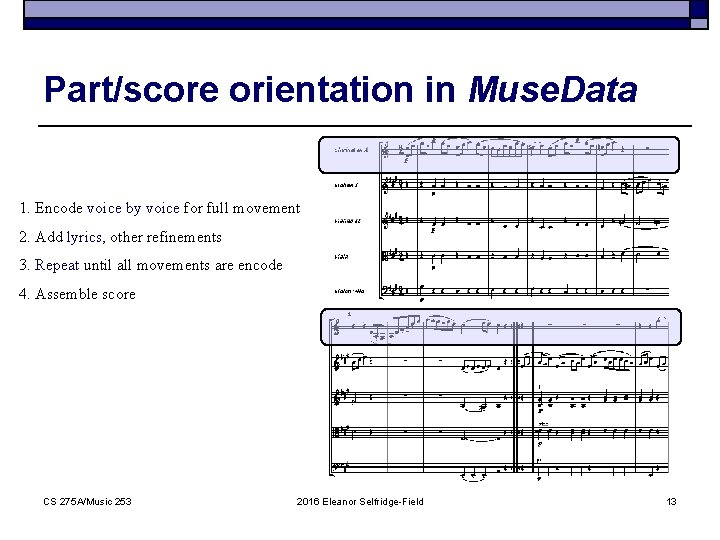The height and width of the screenshot is (540, 720).
Task: Click the slide title Part/score orientation in MuseData
Action: (340, 89)
